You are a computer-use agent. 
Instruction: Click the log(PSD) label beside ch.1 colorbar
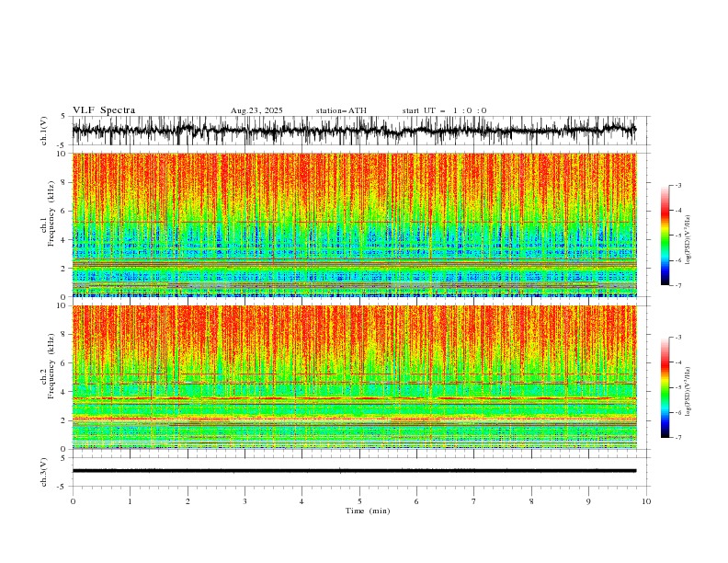[688, 240]
